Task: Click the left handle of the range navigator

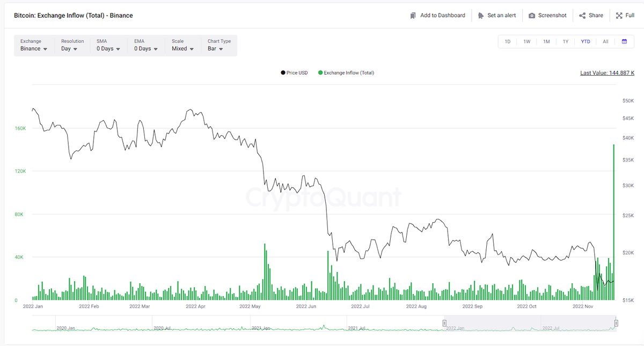Action: tap(444, 323)
